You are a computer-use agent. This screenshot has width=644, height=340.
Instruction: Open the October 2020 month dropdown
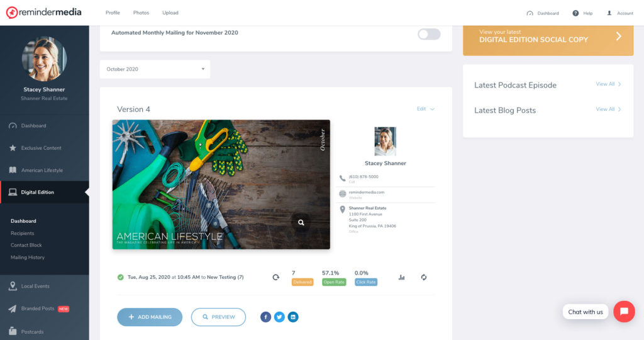(155, 69)
